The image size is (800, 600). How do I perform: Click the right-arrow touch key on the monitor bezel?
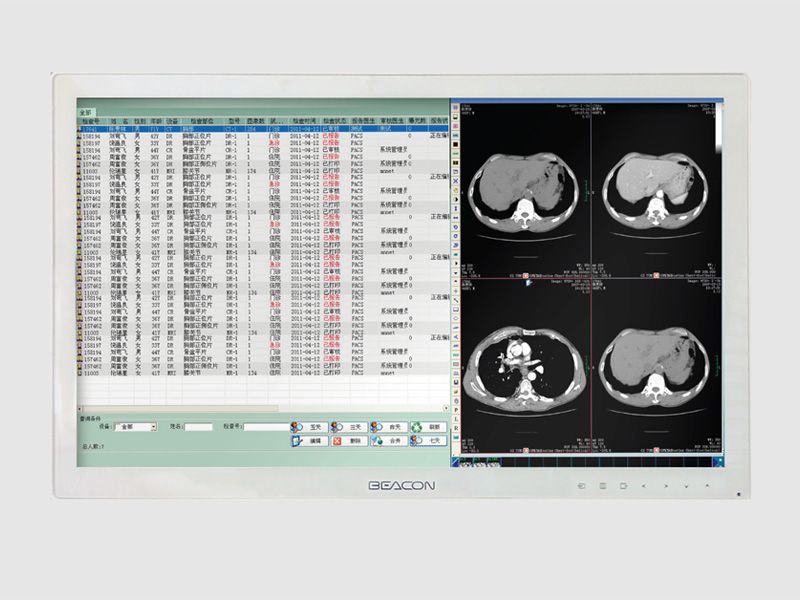pos(665,486)
